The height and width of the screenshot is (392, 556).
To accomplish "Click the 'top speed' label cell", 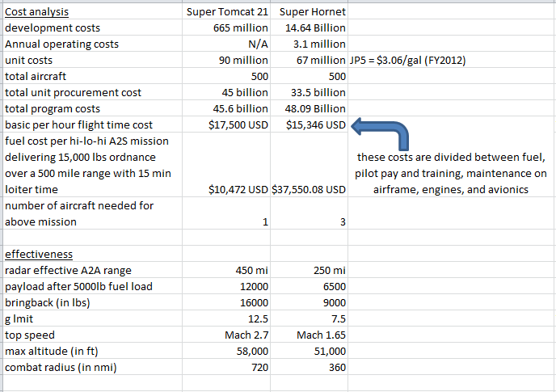I will click(93, 334).
